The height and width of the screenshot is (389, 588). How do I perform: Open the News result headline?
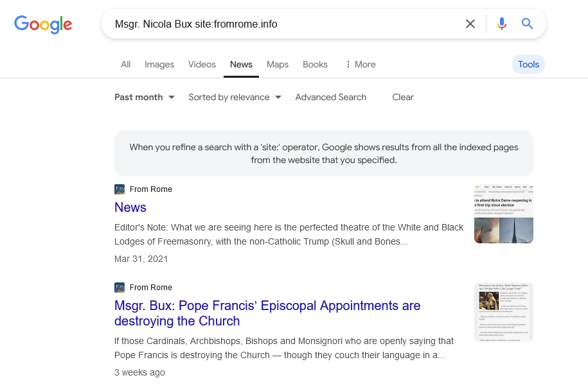[x=130, y=207]
